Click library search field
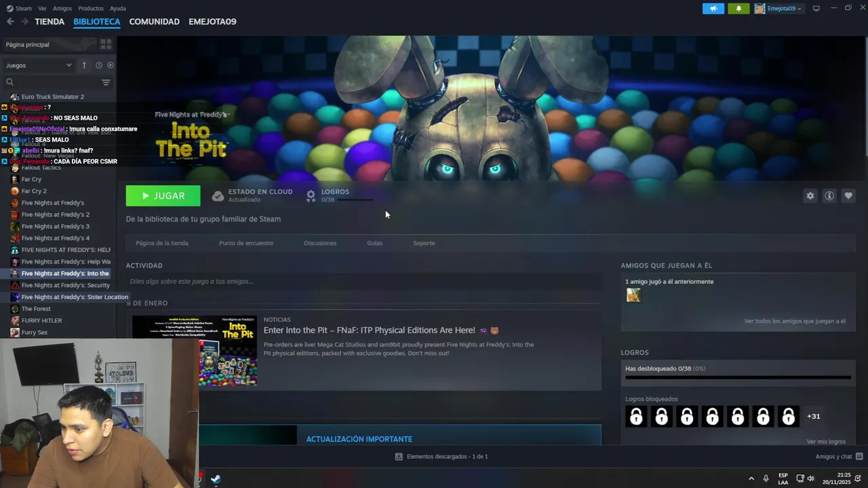Image resolution: width=868 pixels, height=488 pixels. [52, 82]
